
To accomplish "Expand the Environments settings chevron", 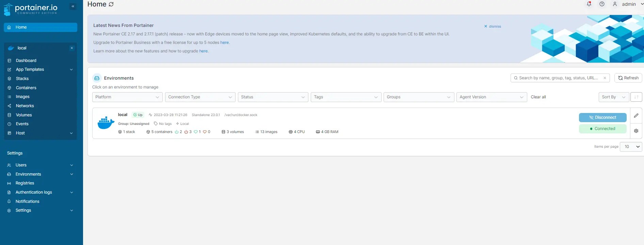I will coord(71,174).
